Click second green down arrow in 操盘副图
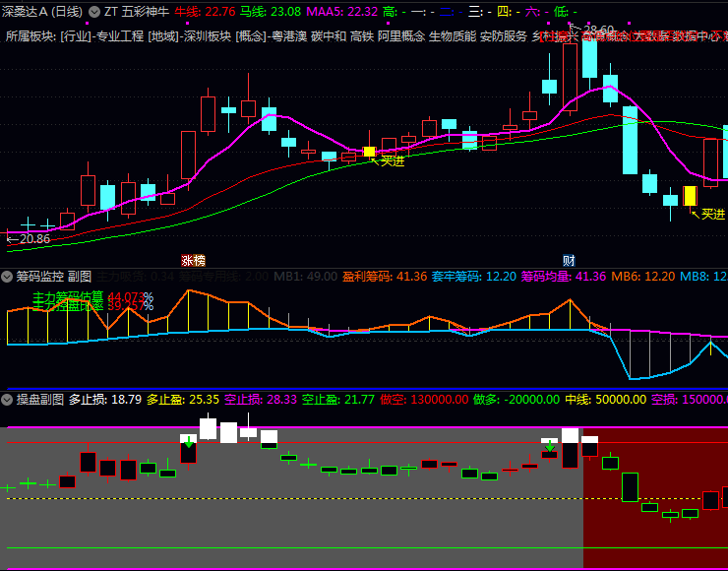Image resolution: width=728 pixels, height=571 pixels. (x=549, y=447)
